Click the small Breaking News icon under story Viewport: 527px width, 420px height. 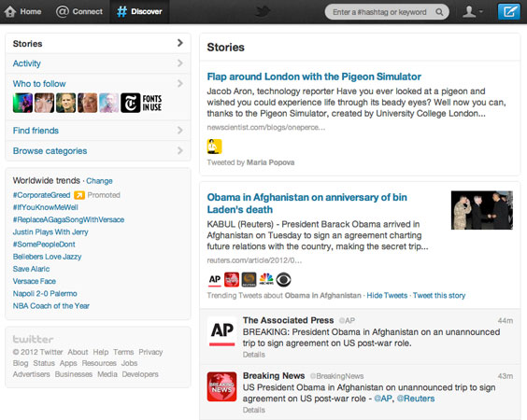click(232, 280)
